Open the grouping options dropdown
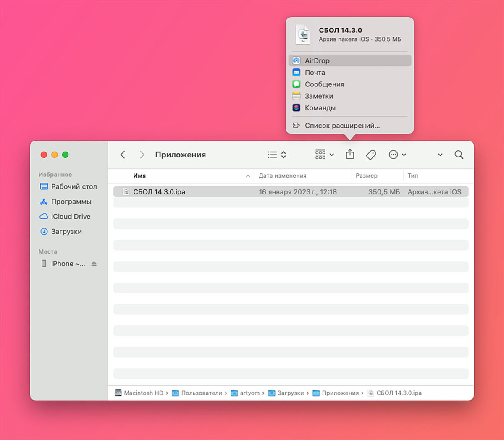This screenshot has height=440, width=504. pos(325,155)
